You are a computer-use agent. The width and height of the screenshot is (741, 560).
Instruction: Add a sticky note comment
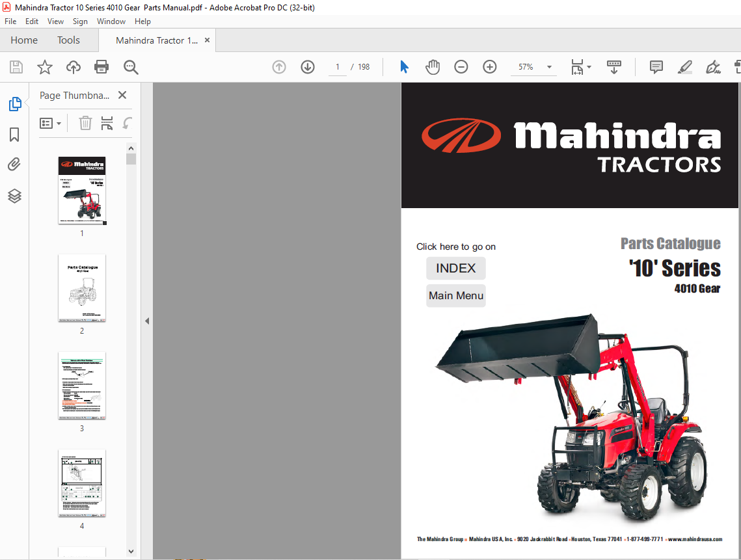pyautogui.click(x=656, y=67)
